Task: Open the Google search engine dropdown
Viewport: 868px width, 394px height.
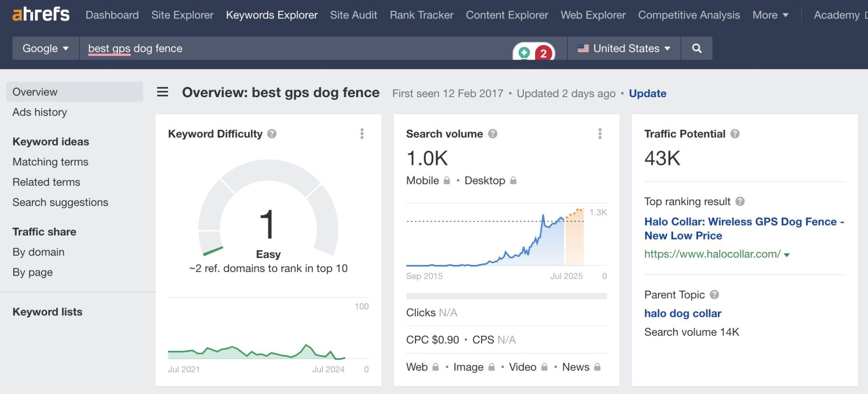Action: click(x=45, y=48)
